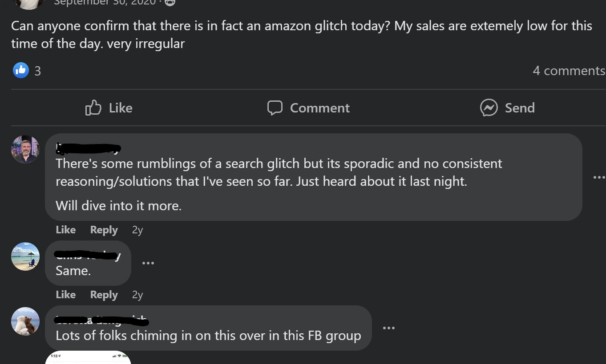The image size is (606, 364).
Task: Click the teddy bear profile picture
Action: pyautogui.click(x=25, y=321)
